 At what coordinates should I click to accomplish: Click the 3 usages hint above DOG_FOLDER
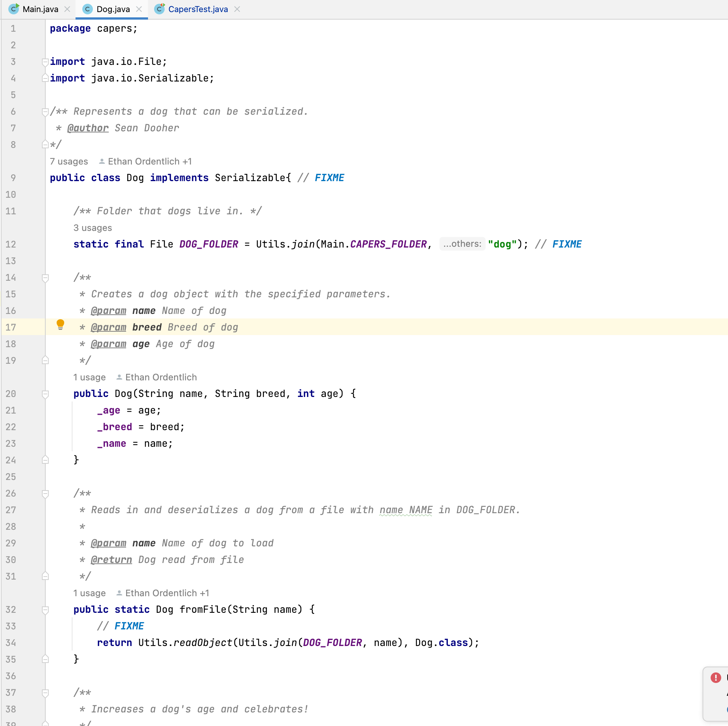(93, 228)
